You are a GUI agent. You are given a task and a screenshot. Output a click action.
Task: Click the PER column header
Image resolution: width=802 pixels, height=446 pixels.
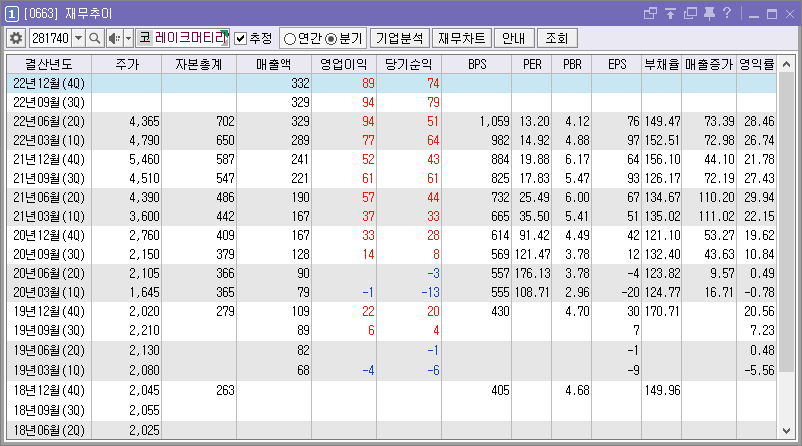point(532,64)
